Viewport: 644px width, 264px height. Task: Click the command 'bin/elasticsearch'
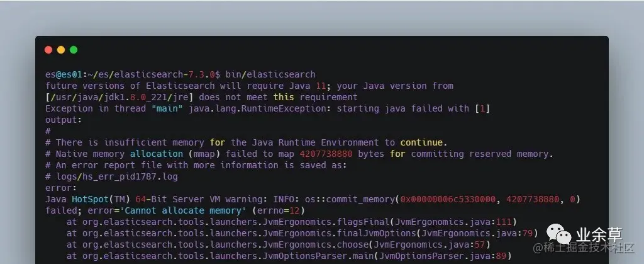(270, 74)
